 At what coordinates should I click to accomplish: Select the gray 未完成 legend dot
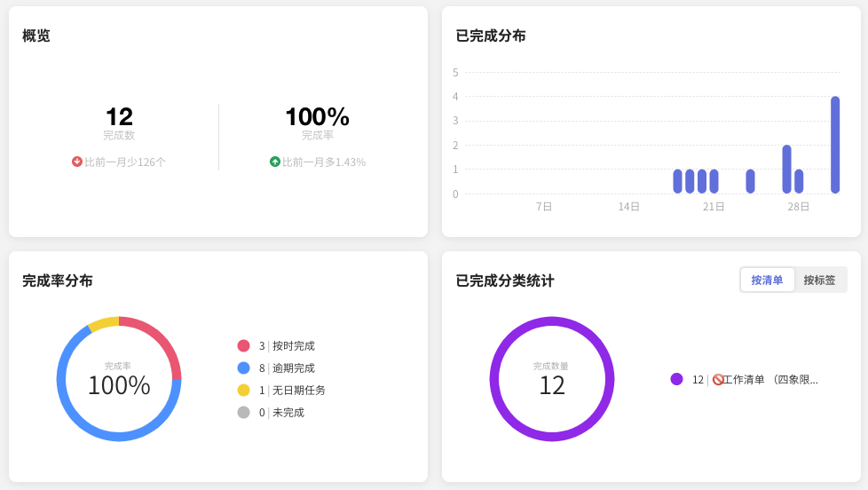243,413
